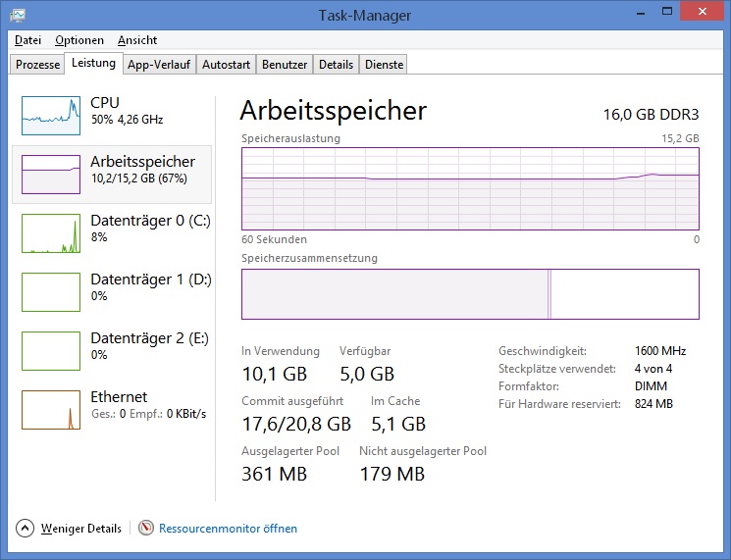Select the Ethernet network graph

(51, 410)
